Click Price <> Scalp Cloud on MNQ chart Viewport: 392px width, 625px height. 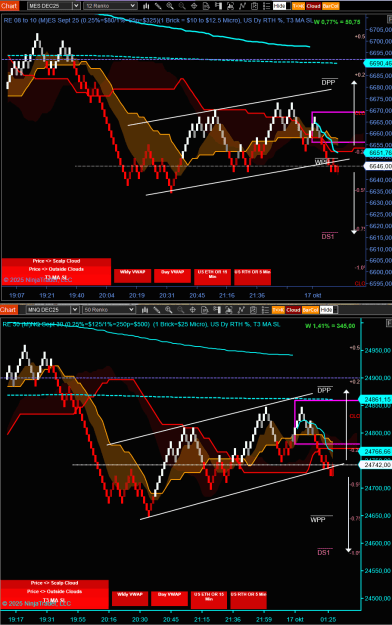[55, 583]
